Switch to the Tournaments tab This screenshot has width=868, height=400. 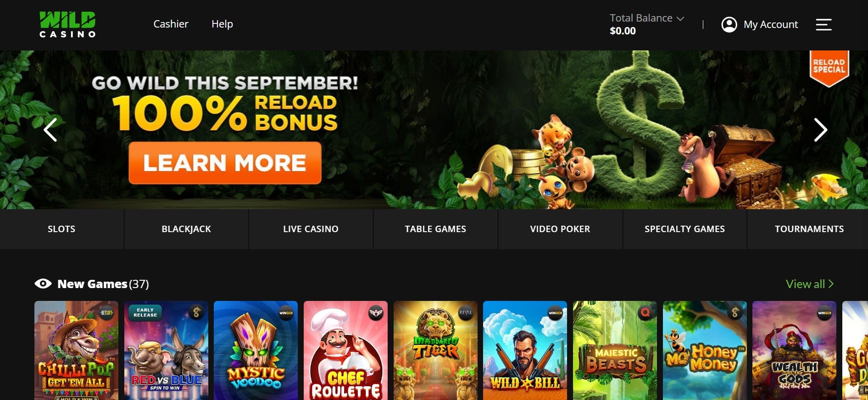tap(809, 229)
